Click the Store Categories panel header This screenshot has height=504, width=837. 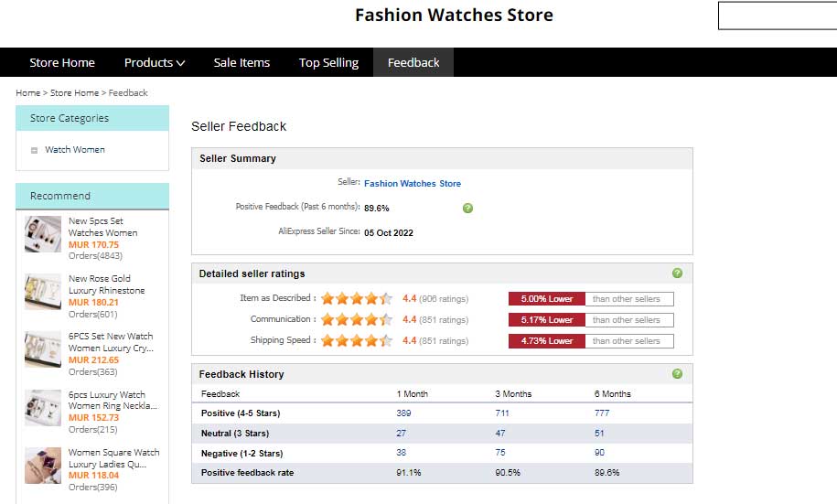(92, 118)
